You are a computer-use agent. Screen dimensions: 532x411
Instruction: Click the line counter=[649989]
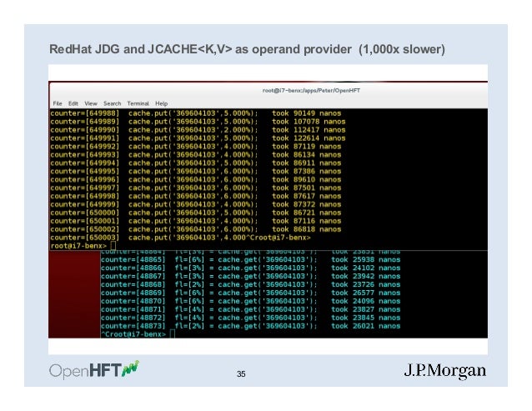[198, 122]
